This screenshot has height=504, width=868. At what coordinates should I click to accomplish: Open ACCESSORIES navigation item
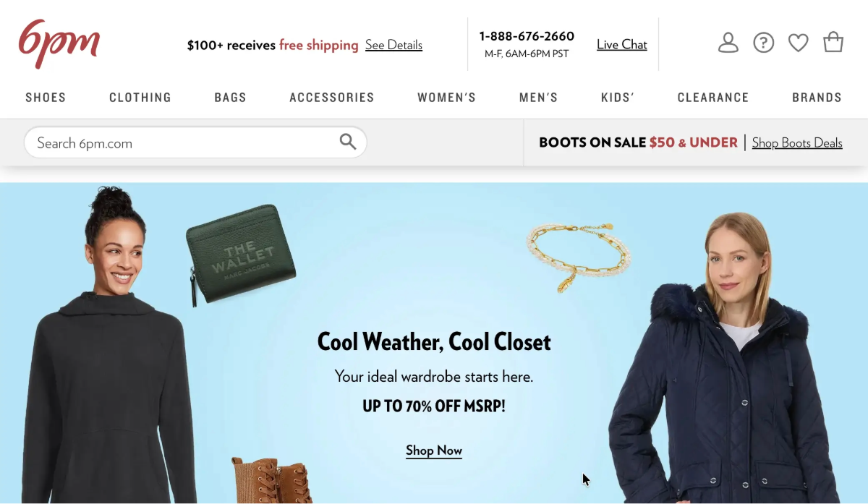click(x=332, y=98)
